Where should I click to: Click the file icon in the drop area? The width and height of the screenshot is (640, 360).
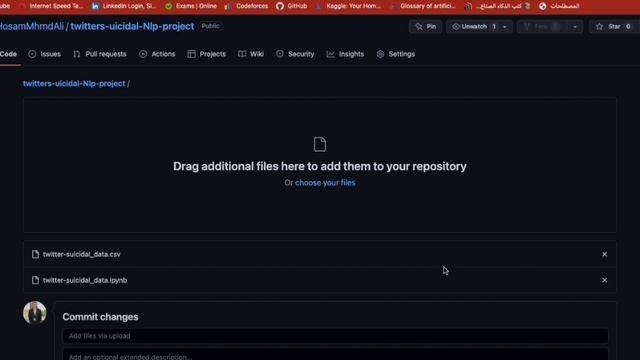pyautogui.click(x=320, y=144)
